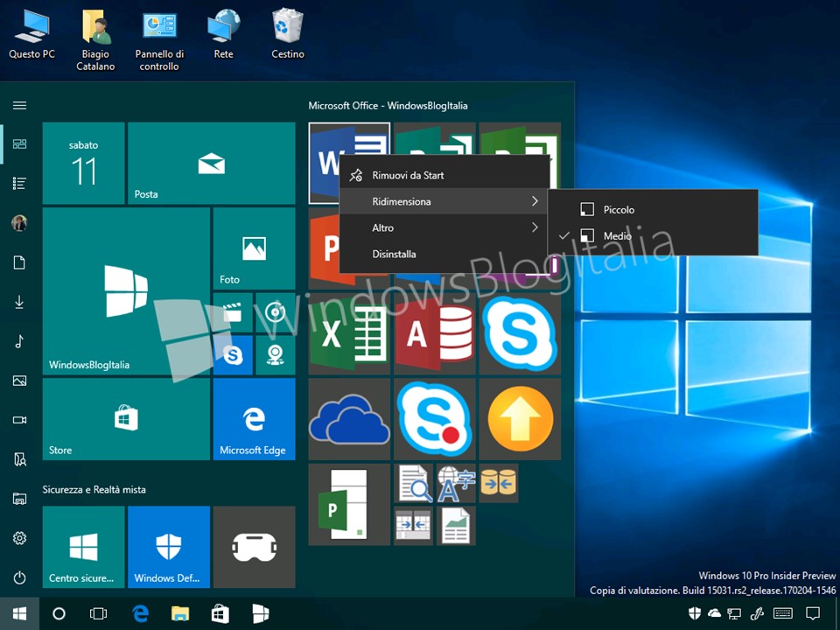Expand Start menu with hamburger button

click(x=20, y=105)
